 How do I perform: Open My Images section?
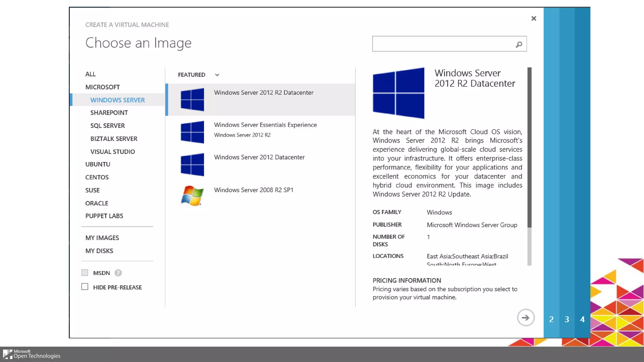click(102, 238)
